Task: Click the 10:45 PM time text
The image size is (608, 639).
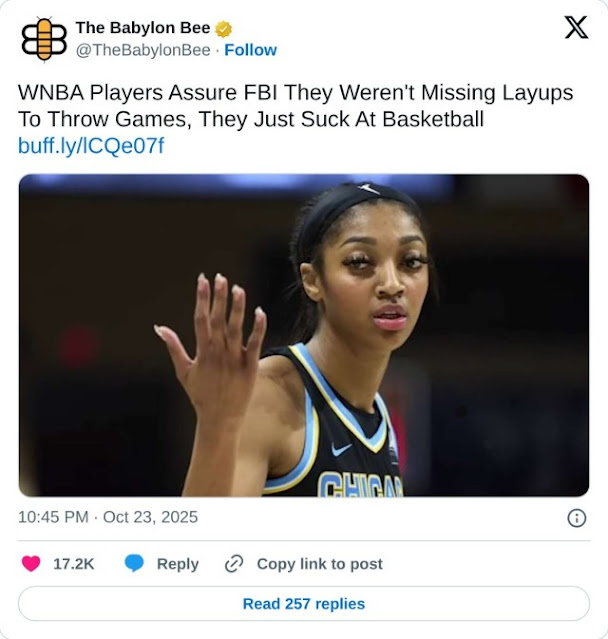Action: (x=53, y=517)
